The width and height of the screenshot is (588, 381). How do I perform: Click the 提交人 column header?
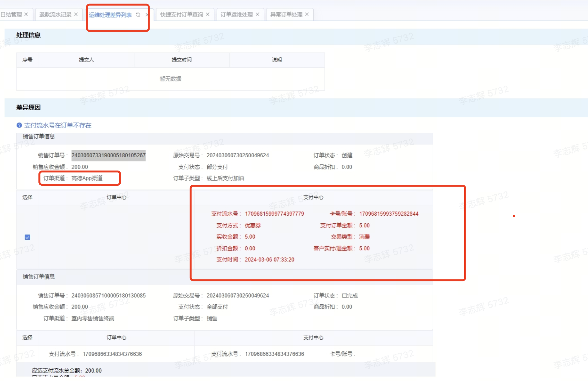86,60
